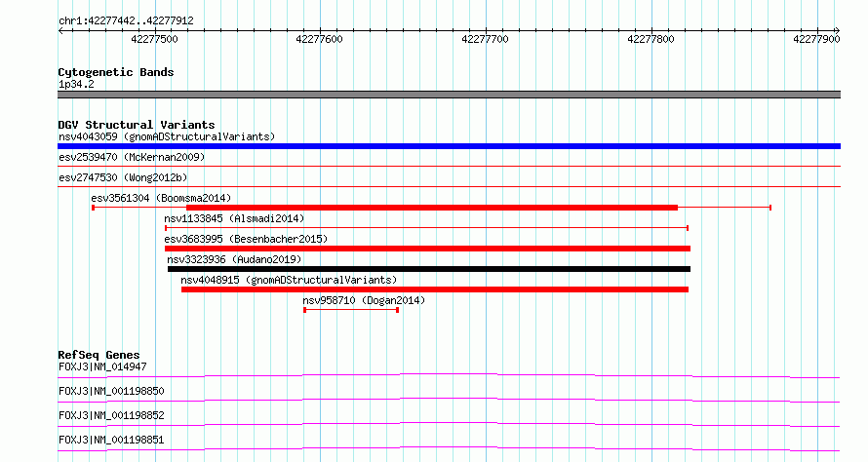Click the FOXJ3|NM_001198850 transcript label
The image size is (868, 462).
[111, 391]
